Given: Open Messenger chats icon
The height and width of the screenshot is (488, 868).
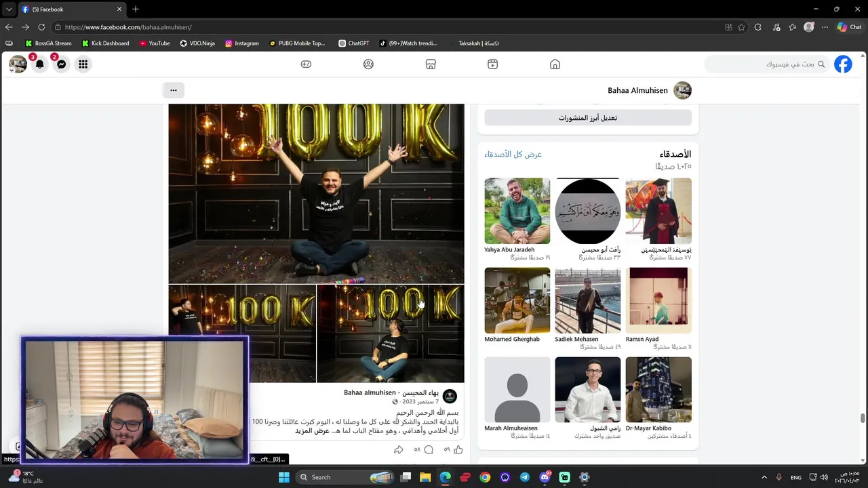Looking at the screenshot, I should click(x=61, y=64).
